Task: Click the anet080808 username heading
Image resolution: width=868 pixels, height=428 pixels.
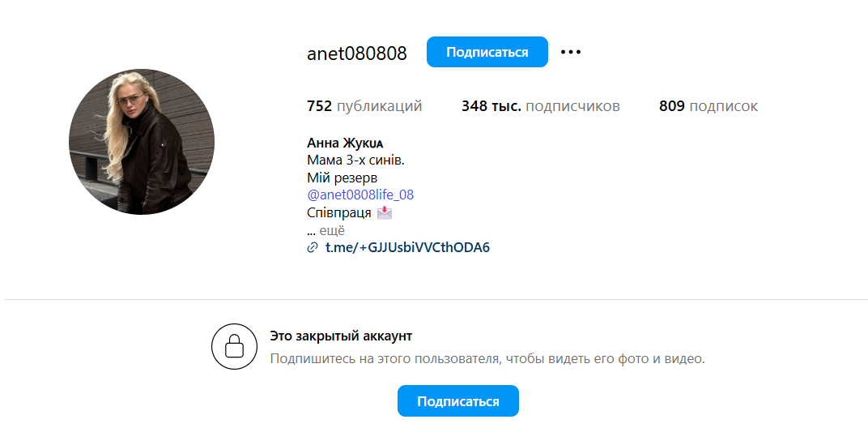Action: [357, 53]
